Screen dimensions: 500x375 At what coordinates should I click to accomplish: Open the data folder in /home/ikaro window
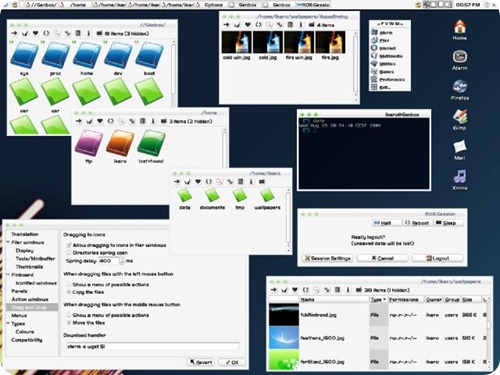tap(185, 196)
